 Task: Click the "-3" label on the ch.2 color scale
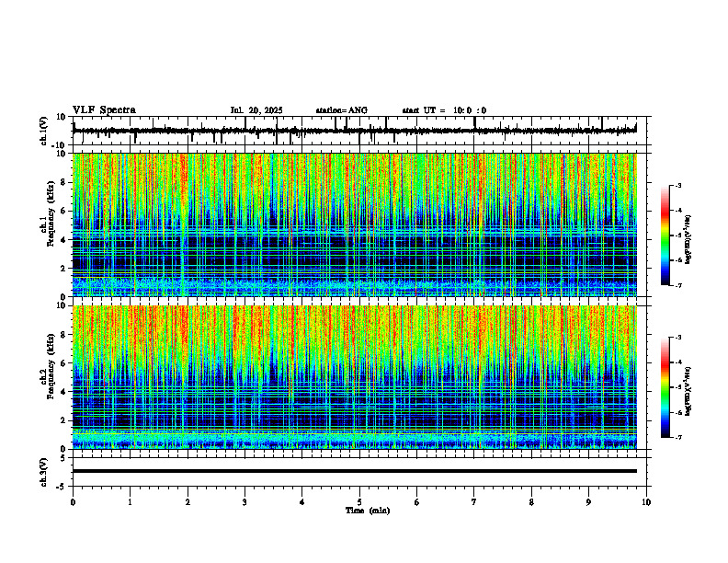coord(678,338)
